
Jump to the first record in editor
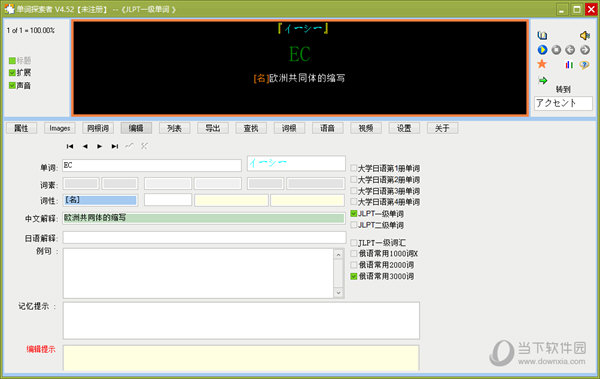(70, 146)
